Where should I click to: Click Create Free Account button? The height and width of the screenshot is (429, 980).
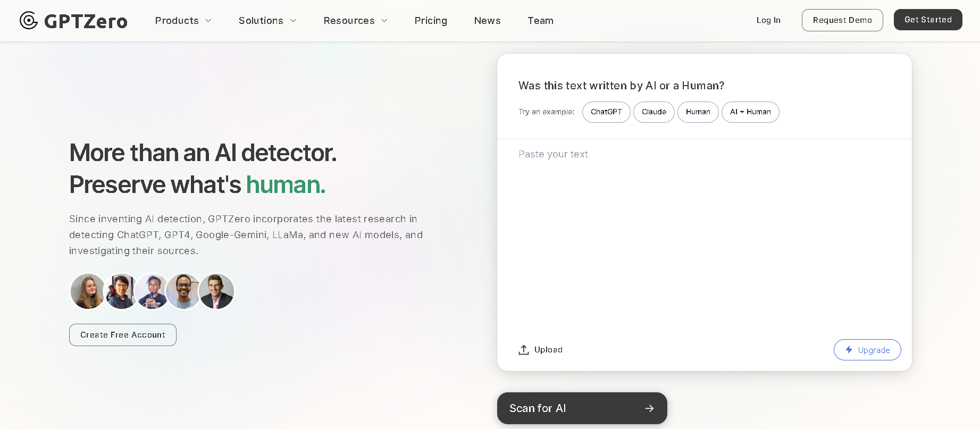pos(123,335)
